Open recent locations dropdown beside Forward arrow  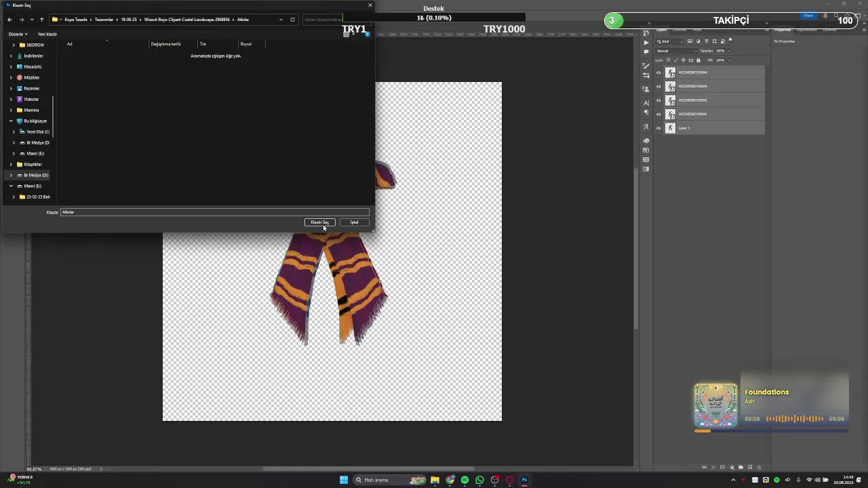31,20
